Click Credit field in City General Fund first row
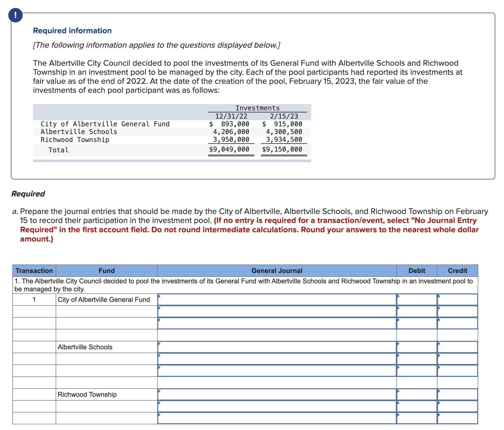 (457, 300)
